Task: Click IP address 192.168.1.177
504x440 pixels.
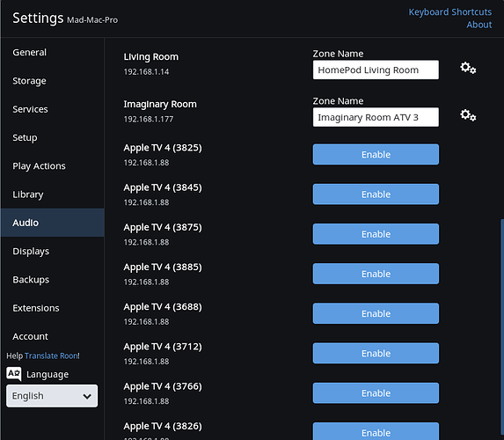Action: click(149, 119)
